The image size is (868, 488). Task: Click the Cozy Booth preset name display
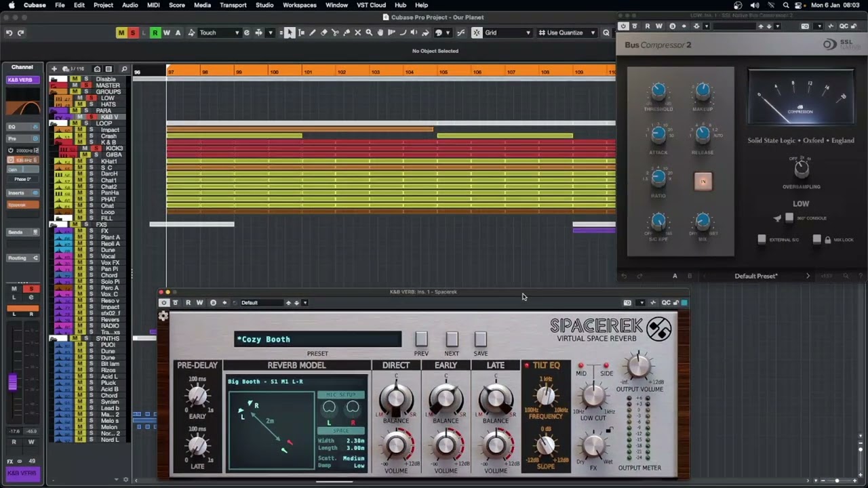[x=317, y=339]
